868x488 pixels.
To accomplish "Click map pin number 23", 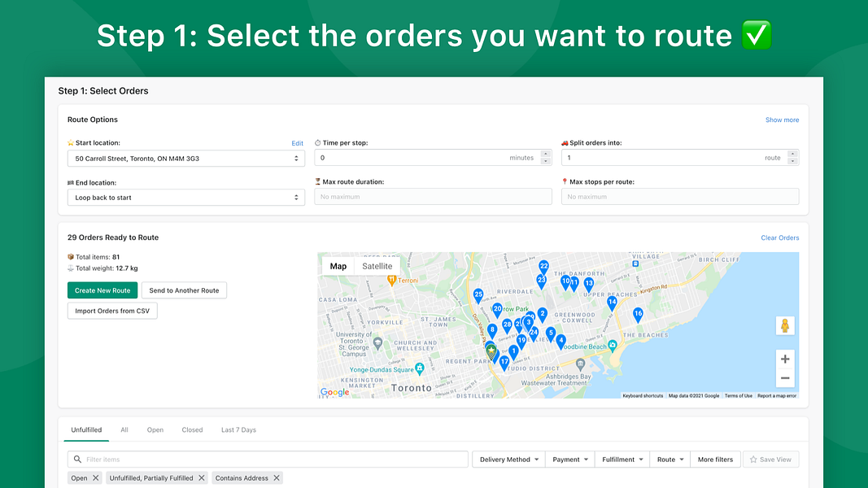I will pos(542,281).
